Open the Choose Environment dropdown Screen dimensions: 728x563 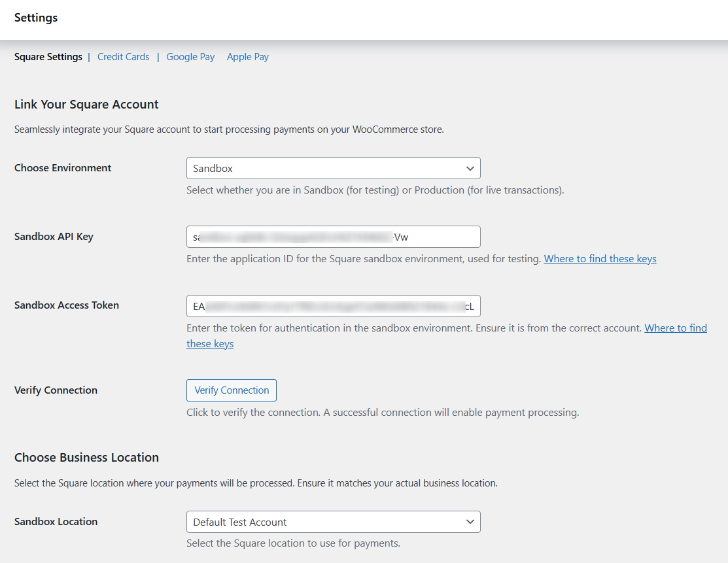pyautogui.click(x=334, y=168)
